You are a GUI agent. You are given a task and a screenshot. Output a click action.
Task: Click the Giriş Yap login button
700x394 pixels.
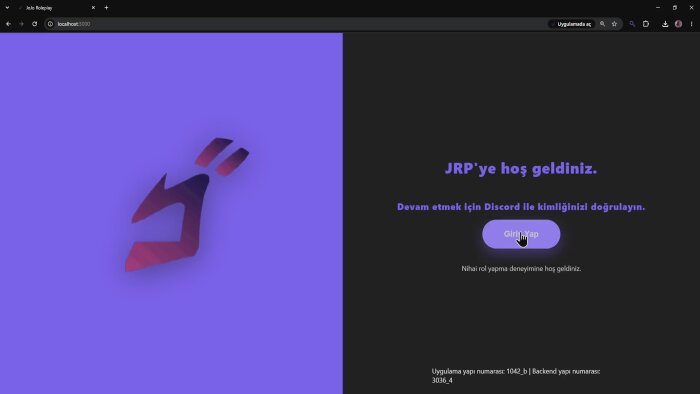[x=521, y=234]
